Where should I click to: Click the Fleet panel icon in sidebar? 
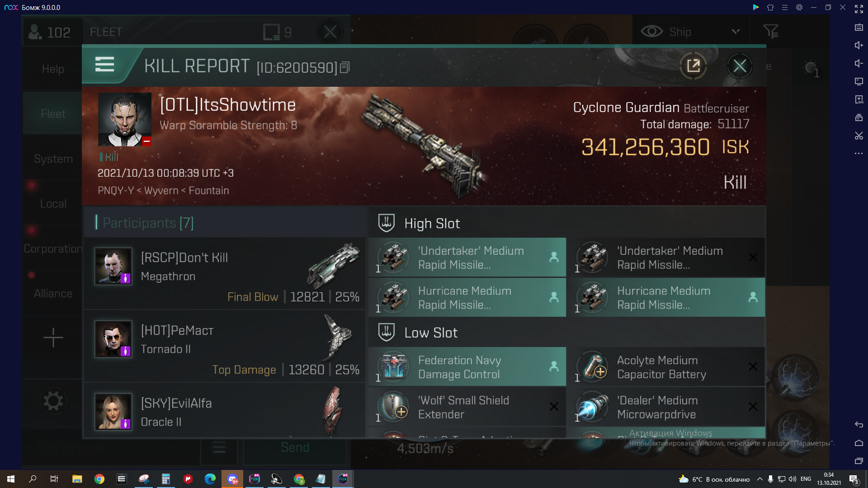(52, 113)
